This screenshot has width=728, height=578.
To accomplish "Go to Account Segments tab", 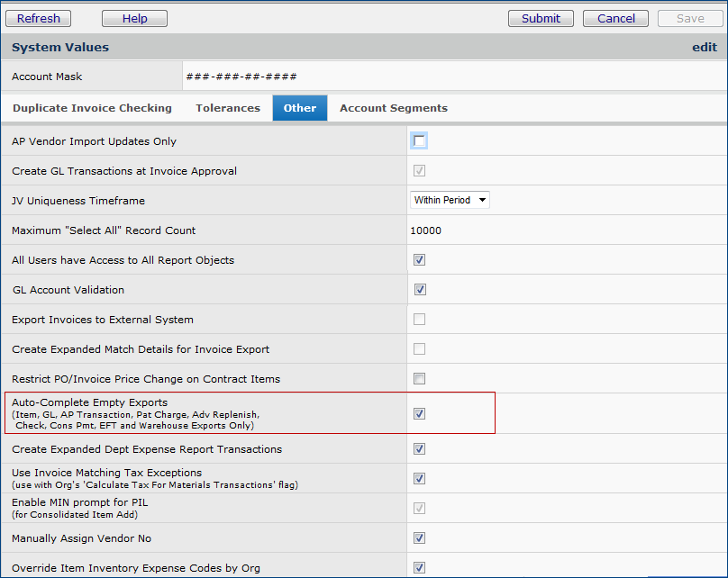I will click(x=393, y=108).
